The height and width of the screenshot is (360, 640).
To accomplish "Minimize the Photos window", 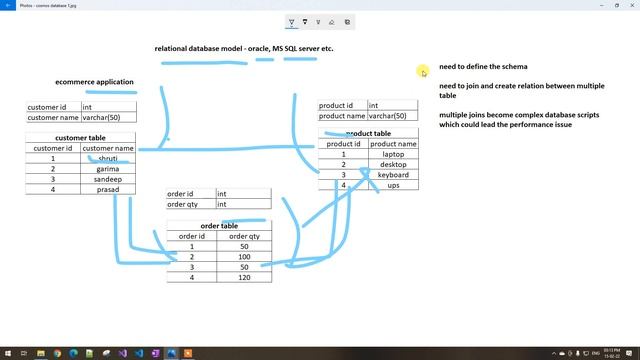I will (x=602, y=5).
